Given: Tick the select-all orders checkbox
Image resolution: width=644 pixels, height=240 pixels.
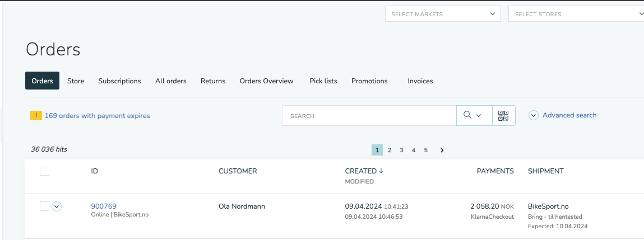Looking at the screenshot, I should click(x=44, y=171).
